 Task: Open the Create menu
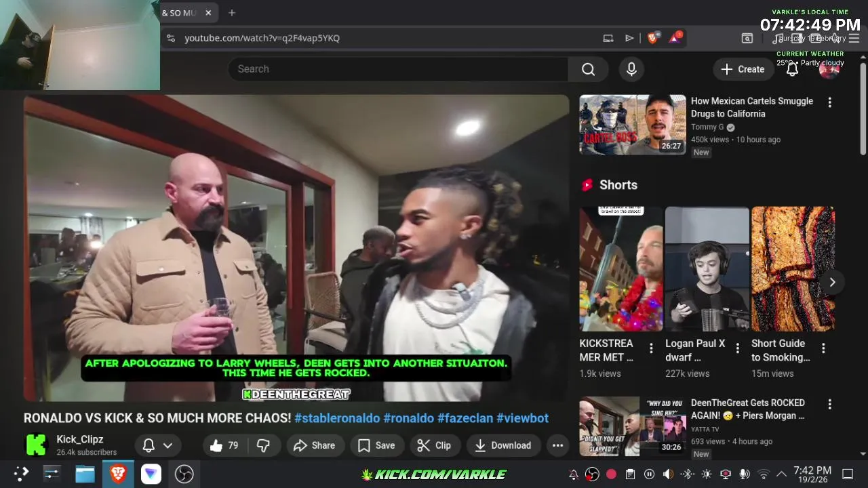743,69
